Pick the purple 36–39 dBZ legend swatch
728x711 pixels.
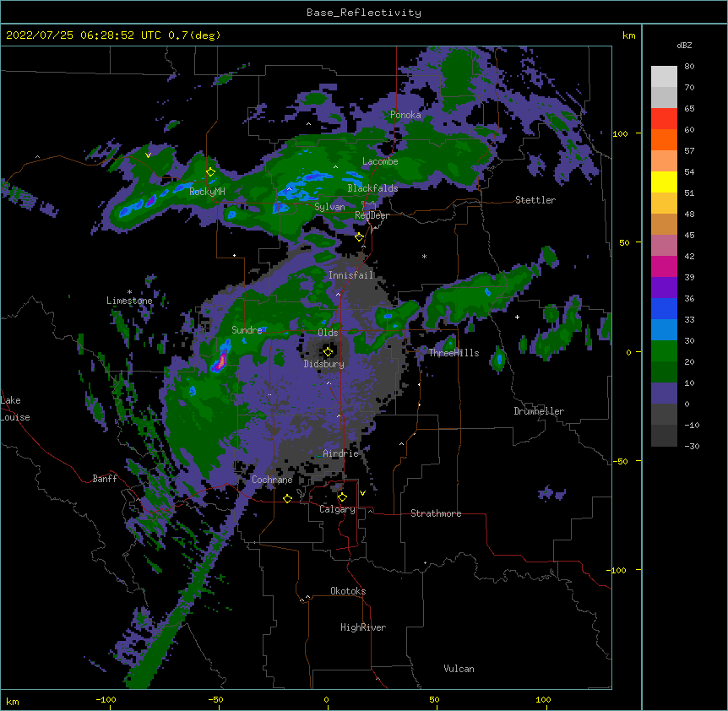(x=664, y=288)
